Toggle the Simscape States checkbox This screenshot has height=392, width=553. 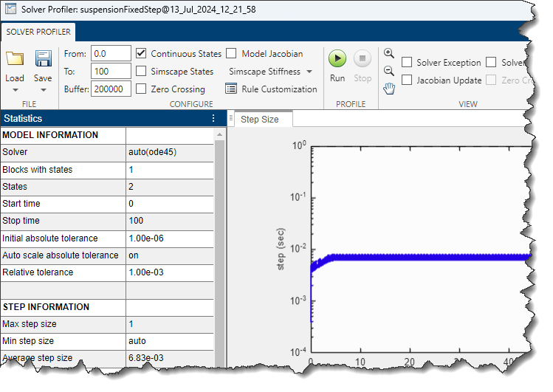click(x=142, y=72)
